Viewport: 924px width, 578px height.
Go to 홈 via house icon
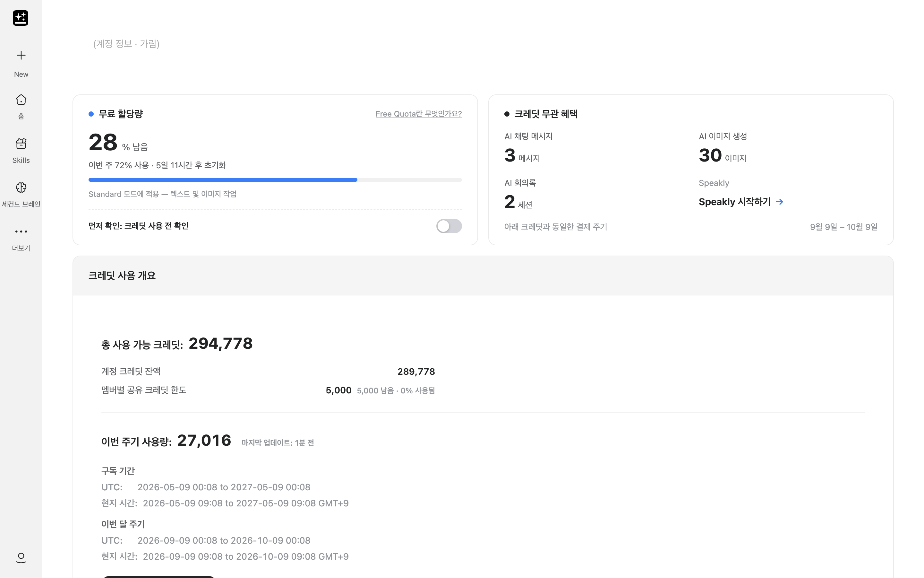(x=21, y=100)
